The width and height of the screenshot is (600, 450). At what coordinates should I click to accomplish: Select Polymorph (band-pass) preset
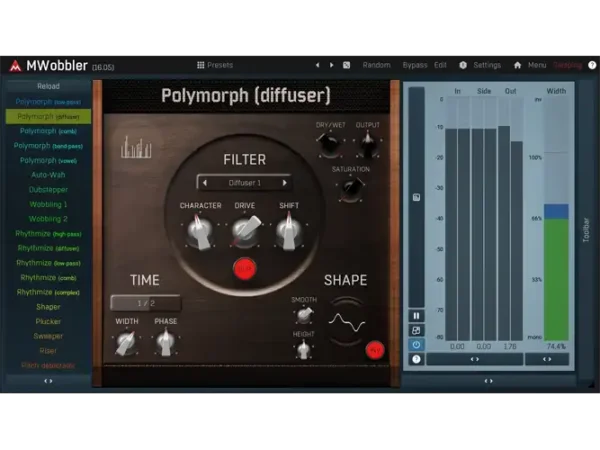click(48, 146)
